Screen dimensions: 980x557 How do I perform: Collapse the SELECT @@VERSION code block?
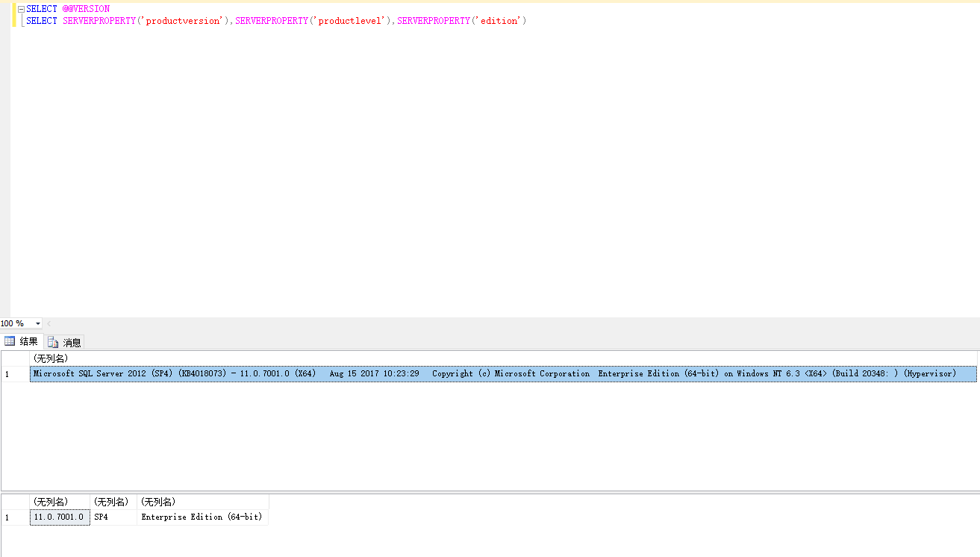pos(21,9)
